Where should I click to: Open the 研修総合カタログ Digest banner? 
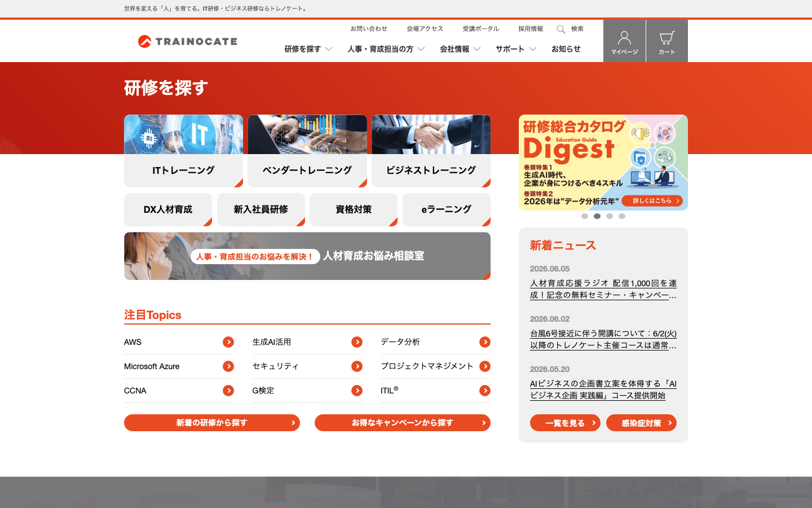click(603, 163)
